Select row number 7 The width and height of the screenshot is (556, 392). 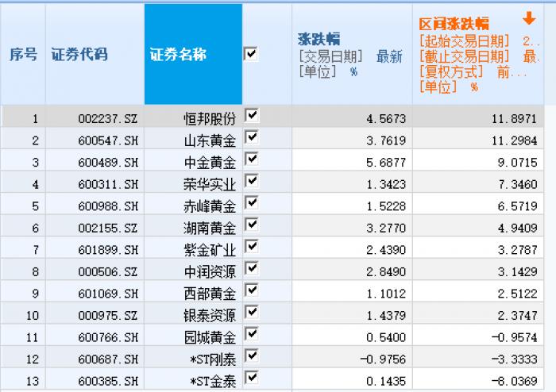click(x=36, y=250)
